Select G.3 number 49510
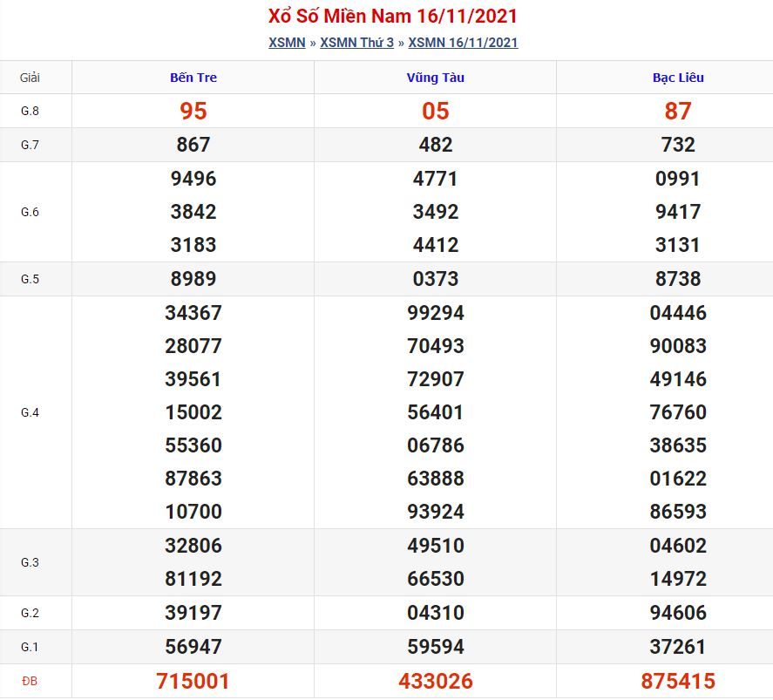 (x=436, y=546)
